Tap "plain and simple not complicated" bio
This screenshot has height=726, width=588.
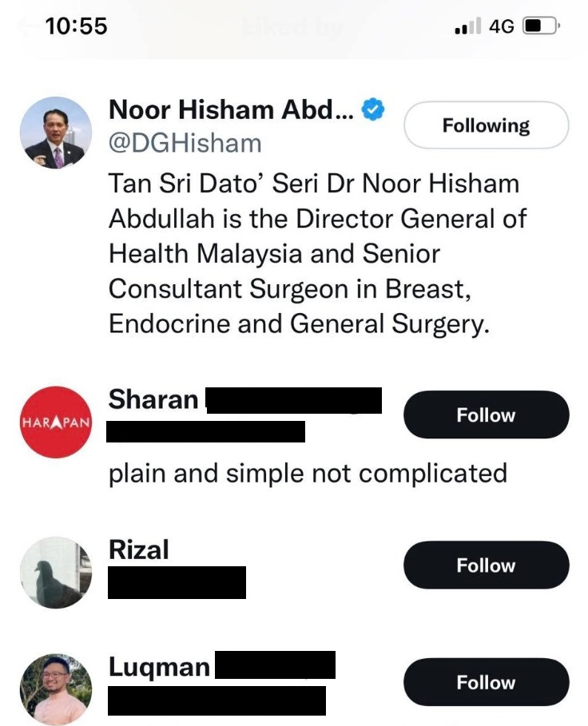click(308, 473)
